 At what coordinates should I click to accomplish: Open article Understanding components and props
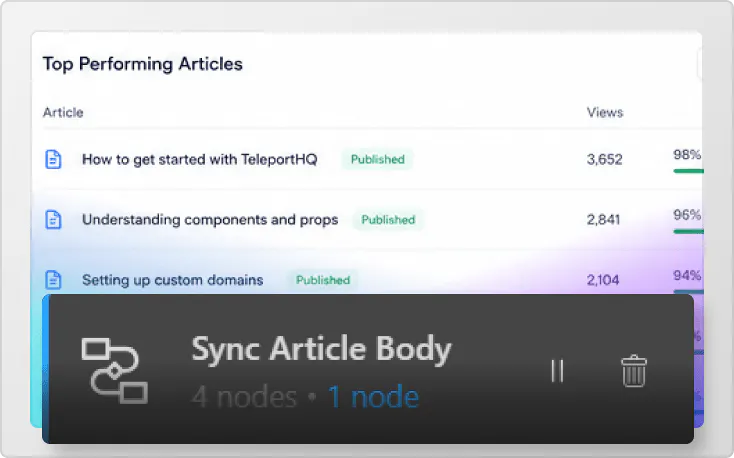coord(210,220)
